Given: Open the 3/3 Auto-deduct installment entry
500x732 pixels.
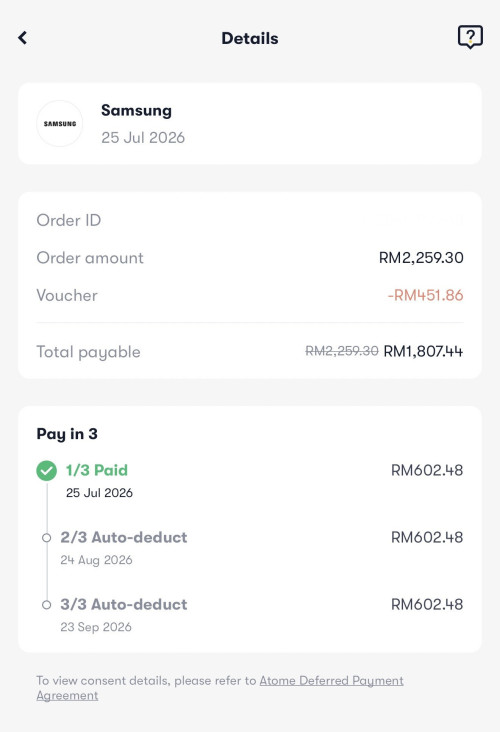Looking at the screenshot, I should 250,614.
